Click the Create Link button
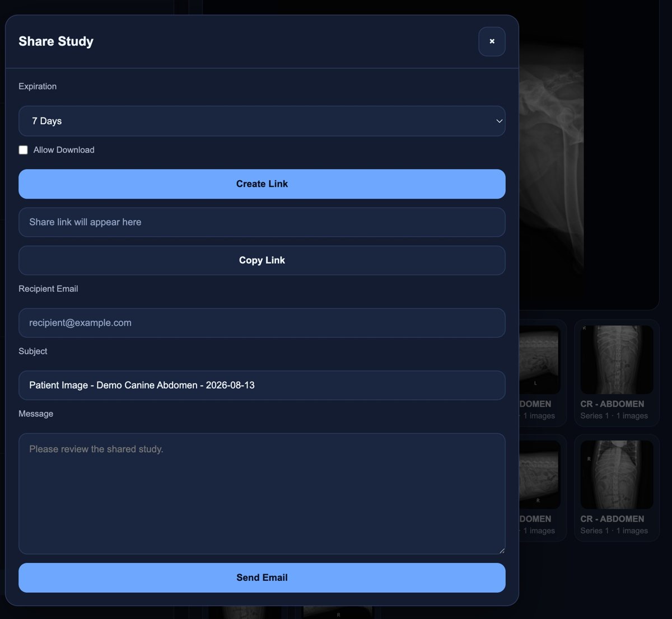 pyautogui.click(x=262, y=184)
